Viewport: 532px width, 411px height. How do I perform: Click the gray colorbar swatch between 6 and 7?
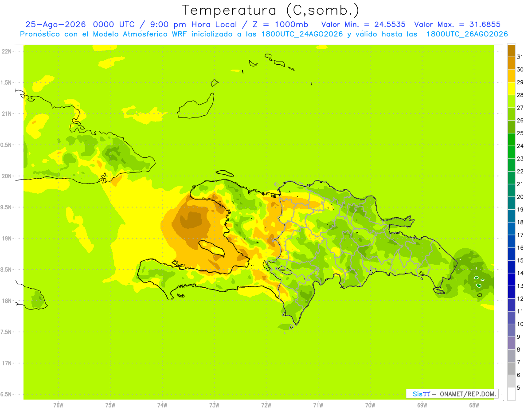pyautogui.click(x=511, y=368)
